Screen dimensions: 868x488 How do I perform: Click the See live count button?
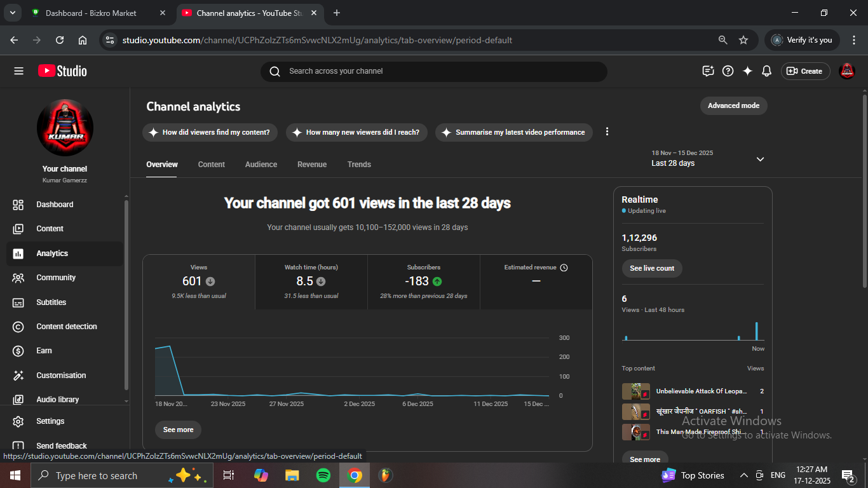(651, 268)
